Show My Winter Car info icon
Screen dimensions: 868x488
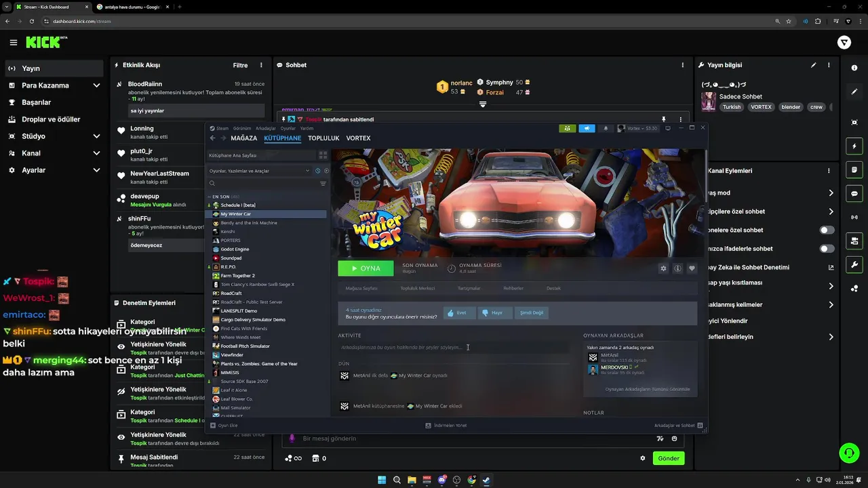pos(677,268)
